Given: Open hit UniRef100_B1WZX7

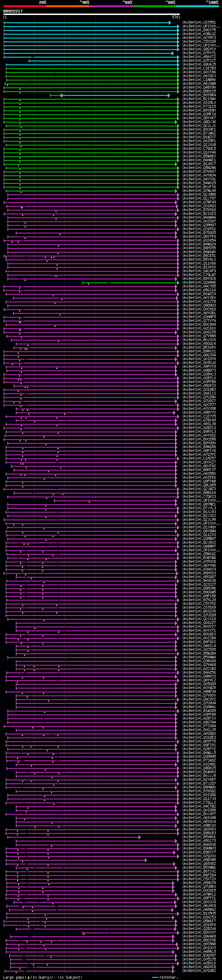Looking at the screenshot, I should tap(199, 137).
